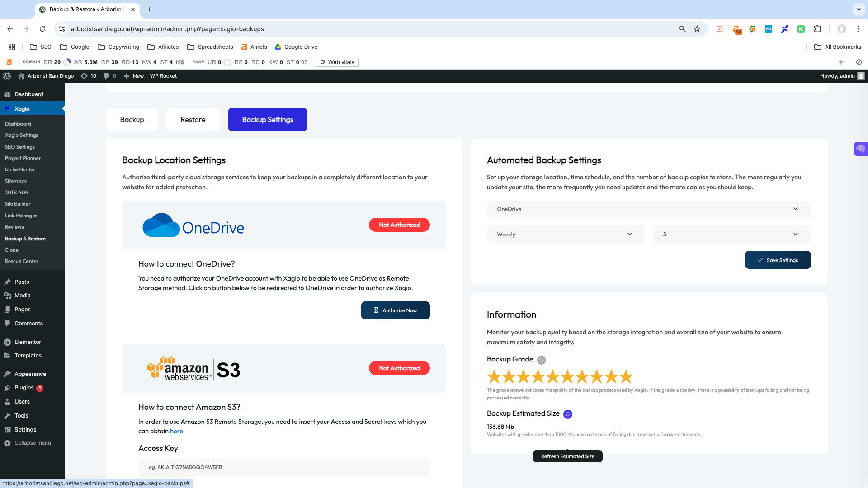Reload the current page
Screen dimensions: 868x488
tap(42, 29)
